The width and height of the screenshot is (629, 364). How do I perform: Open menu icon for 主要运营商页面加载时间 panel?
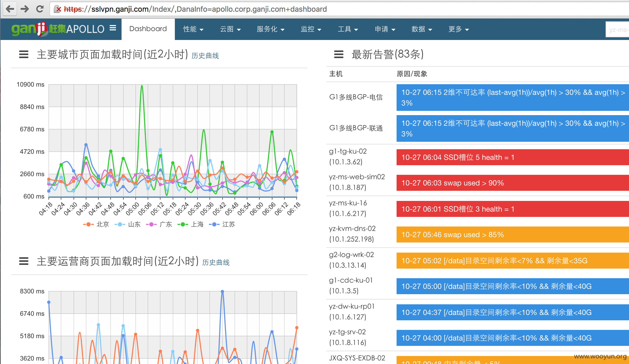[24, 261]
